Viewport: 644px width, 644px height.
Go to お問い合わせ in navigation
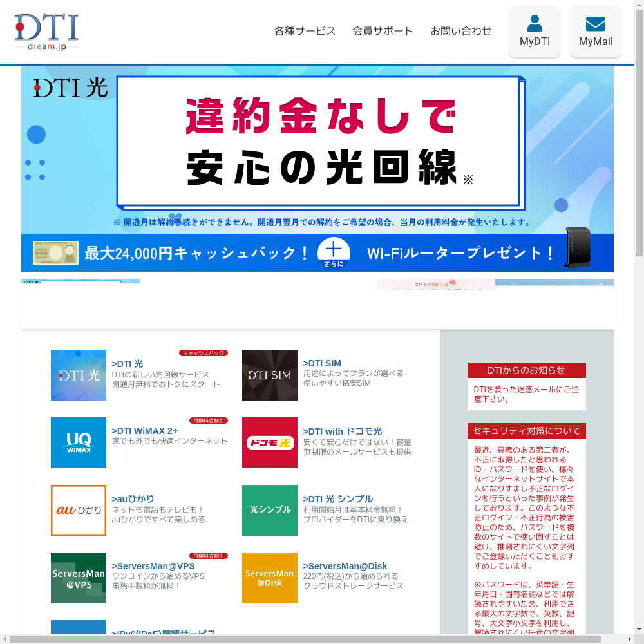click(x=461, y=31)
